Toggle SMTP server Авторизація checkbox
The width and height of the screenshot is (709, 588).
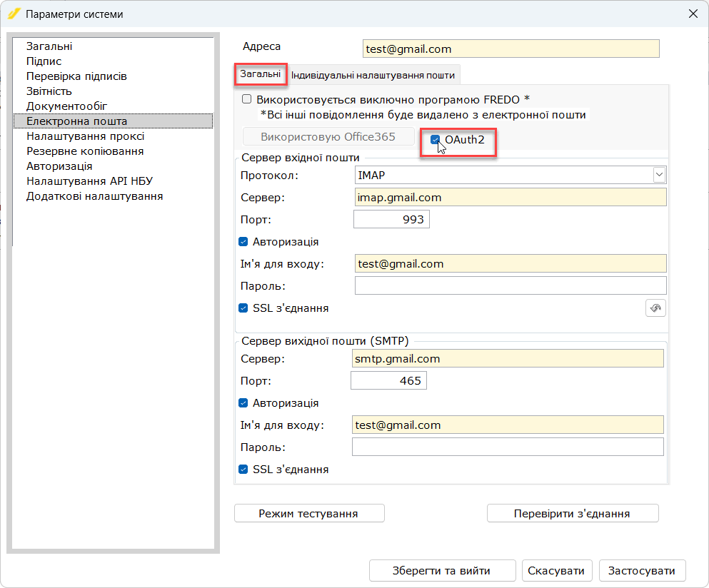(243, 403)
